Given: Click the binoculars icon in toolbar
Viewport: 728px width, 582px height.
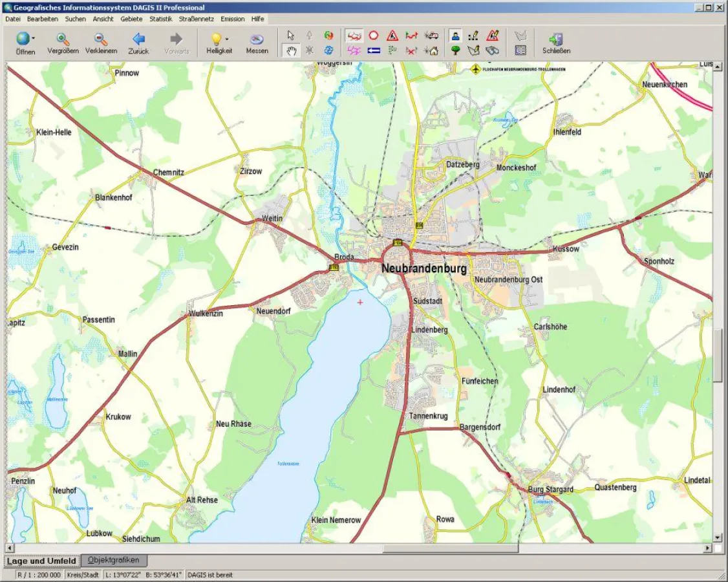Looking at the screenshot, I should pyautogui.click(x=493, y=50).
